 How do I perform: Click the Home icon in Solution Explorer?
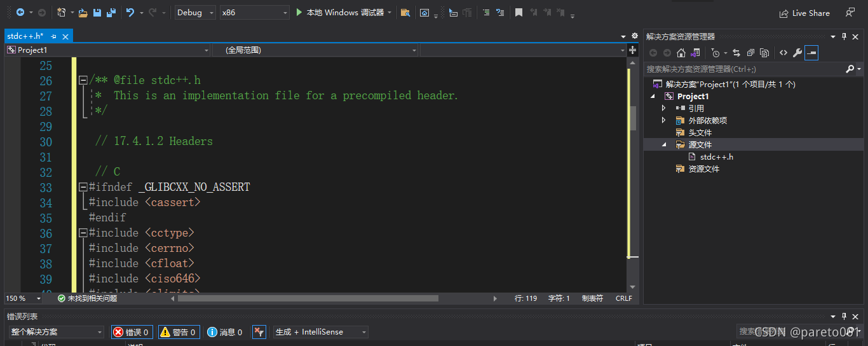click(x=681, y=53)
